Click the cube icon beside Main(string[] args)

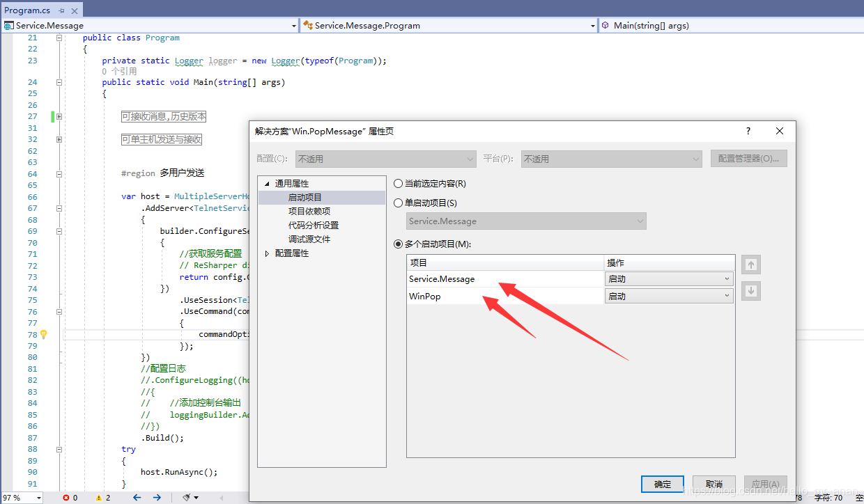[605, 26]
